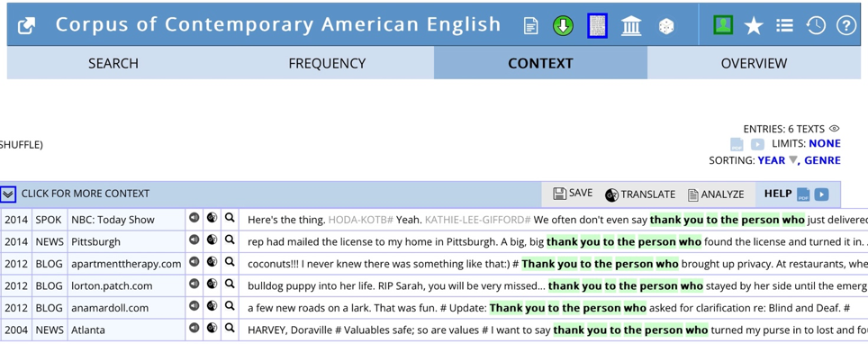Viewport: 868px width, 344px height.
Task: Click magnifier icon in Atlanta row
Action: point(230,328)
